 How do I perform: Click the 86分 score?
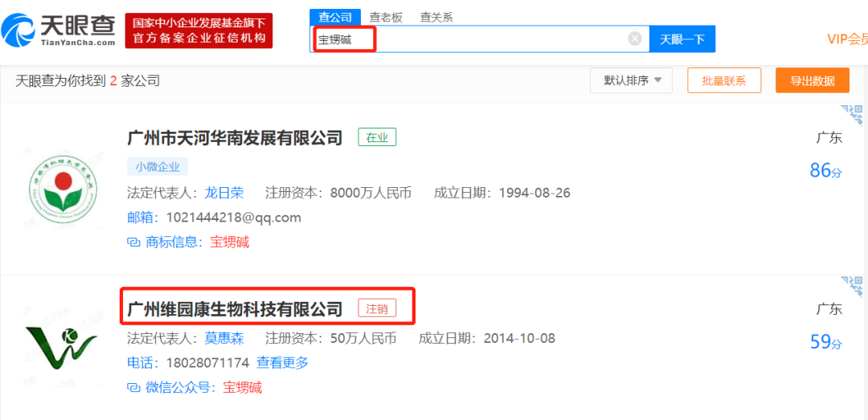pyautogui.click(x=825, y=170)
